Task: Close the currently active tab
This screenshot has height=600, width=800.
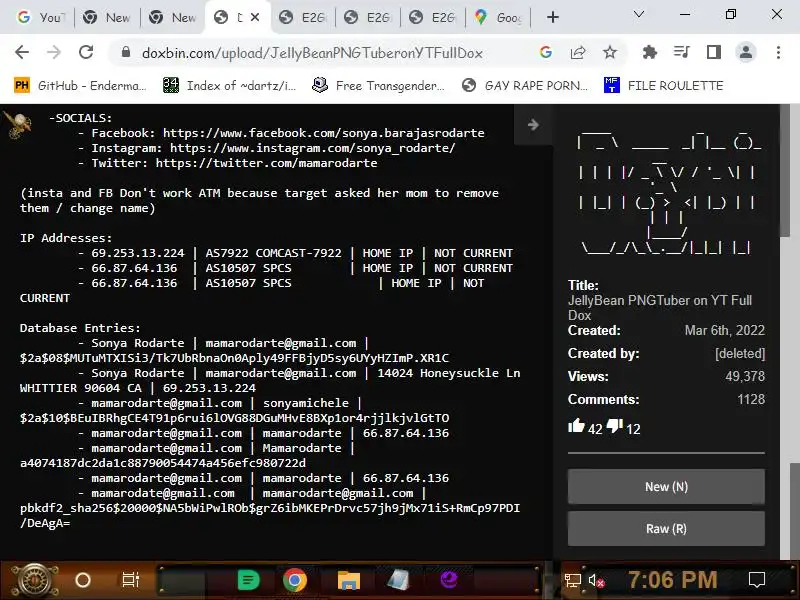Action: [x=255, y=17]
